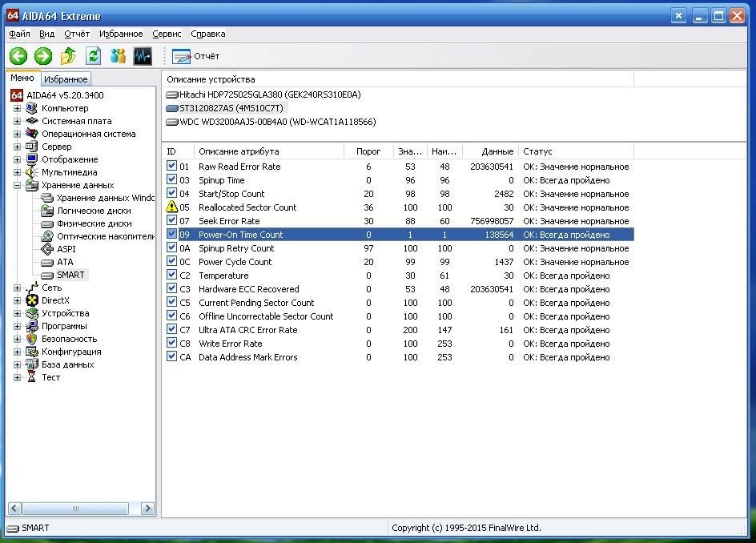This screenshot has height=543, width=756.
Task: Open the Сервис menu
Action: pos(167,34)
